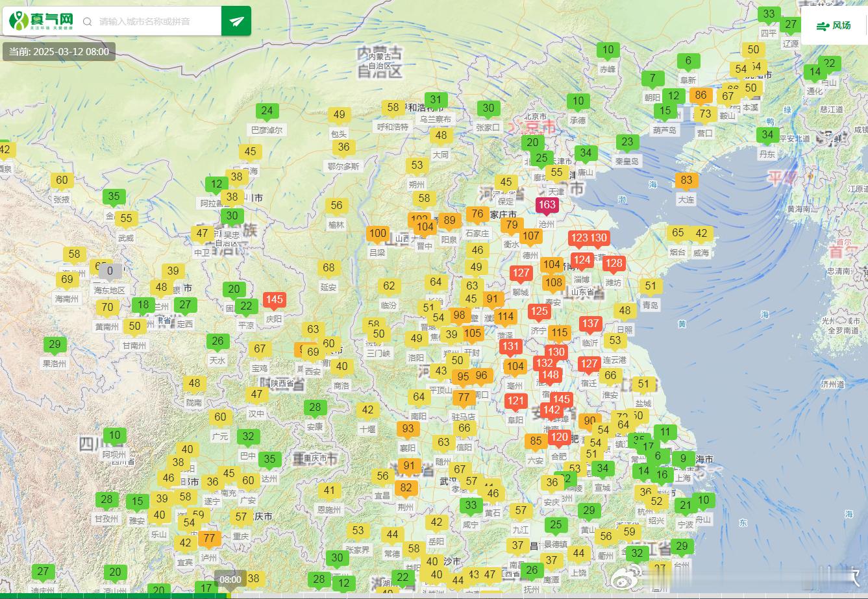This screenshot has width=868, height=599.
Task: Click the 51 marker above 青岛
Action: coord(651,287)
